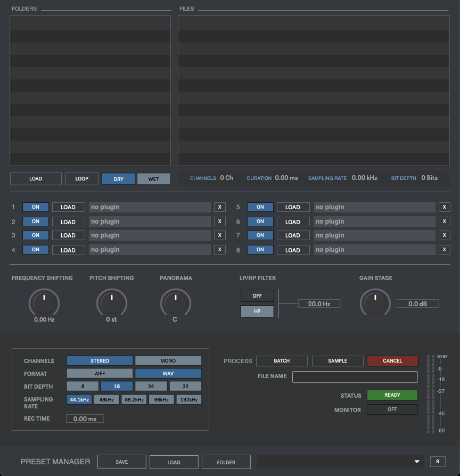Toggle plugin slot 3 ON
This screenshot has width=460, height=476.
click(x=35, y=235)
